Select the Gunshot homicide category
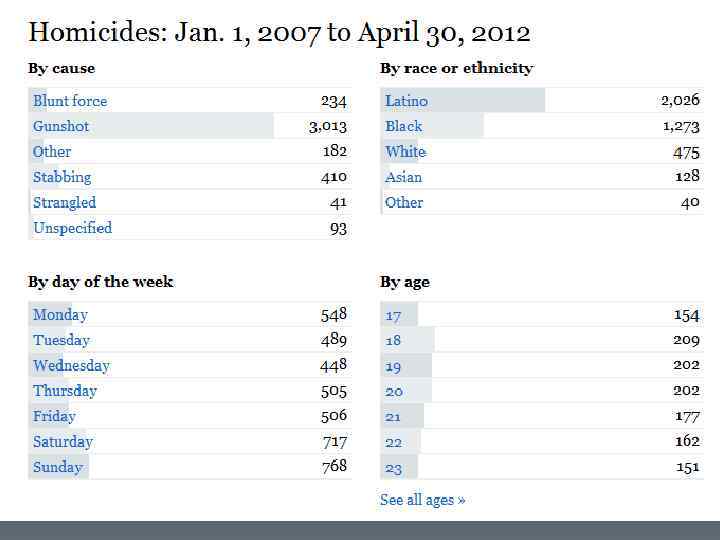The image size is (720, 540). point(61,126)
